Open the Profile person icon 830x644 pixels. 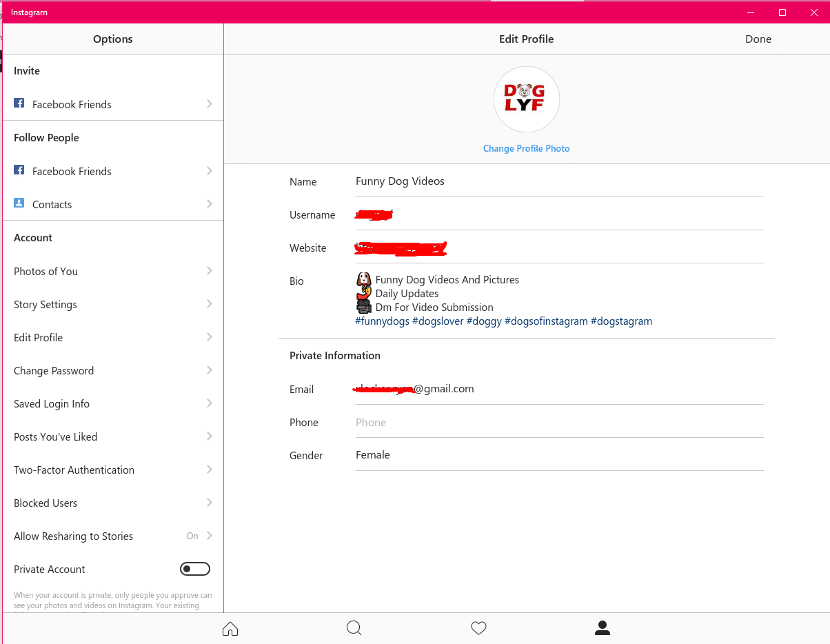(602, 628)
